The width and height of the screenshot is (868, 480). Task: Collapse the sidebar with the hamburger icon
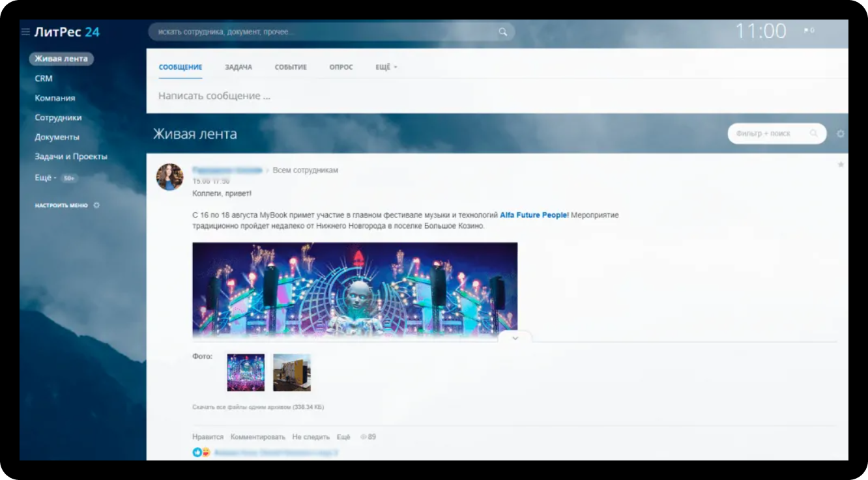tap(25, 32)
